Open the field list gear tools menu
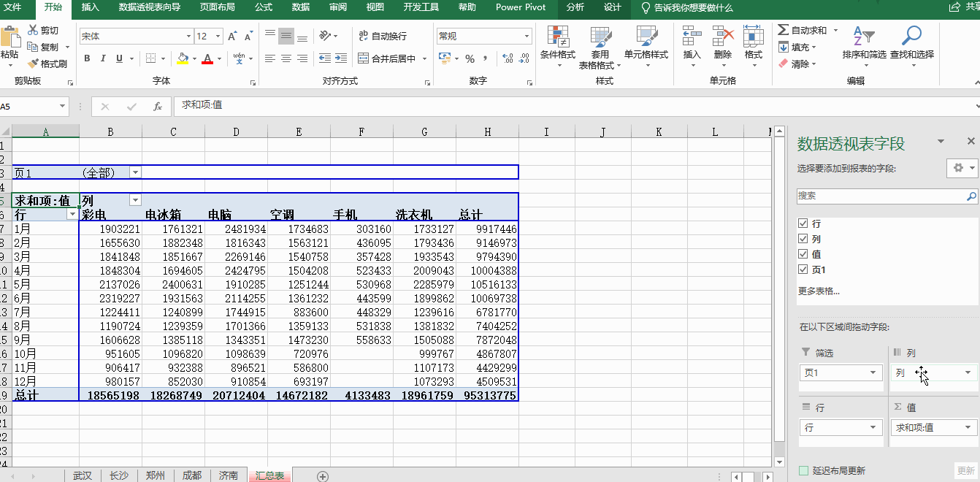This screenshot has height=482, width=980. (x=962, y=168)
